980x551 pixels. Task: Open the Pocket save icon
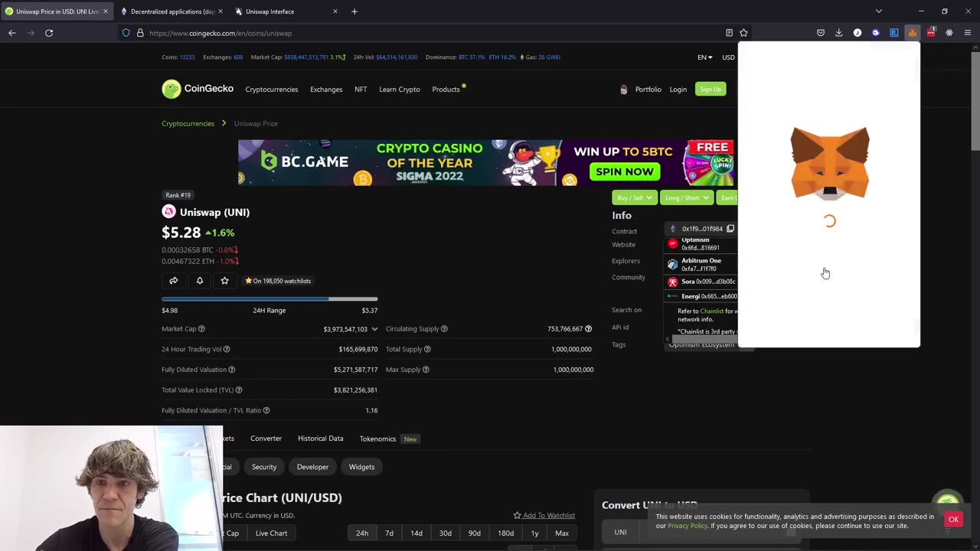click(x=821, y=33)
